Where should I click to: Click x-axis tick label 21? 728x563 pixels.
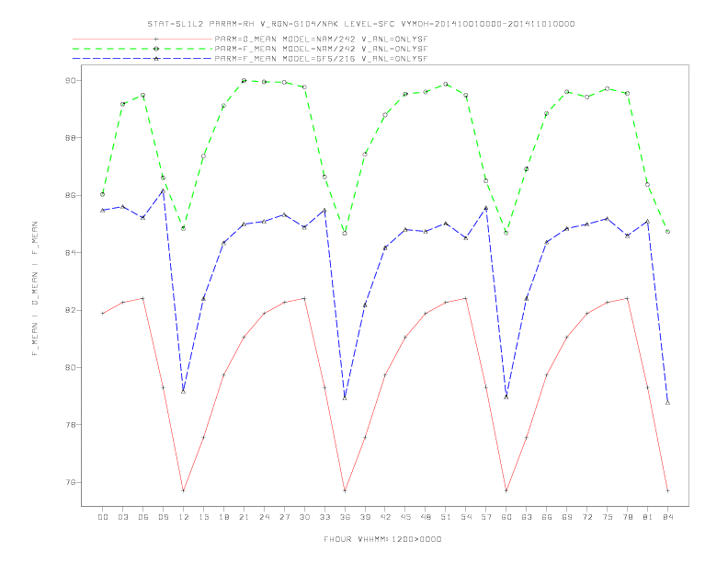(x=244, y=517)
